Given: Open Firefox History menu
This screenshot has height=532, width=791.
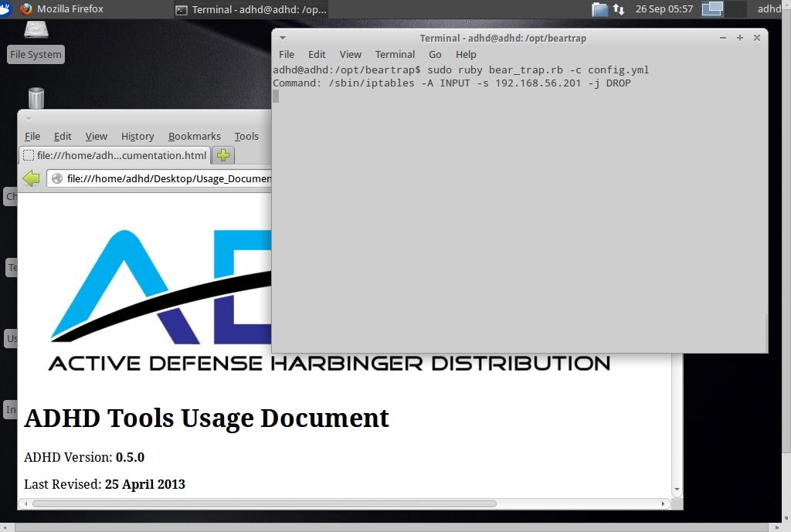Looking at the screenshot, I should click(x=137, y=136).
